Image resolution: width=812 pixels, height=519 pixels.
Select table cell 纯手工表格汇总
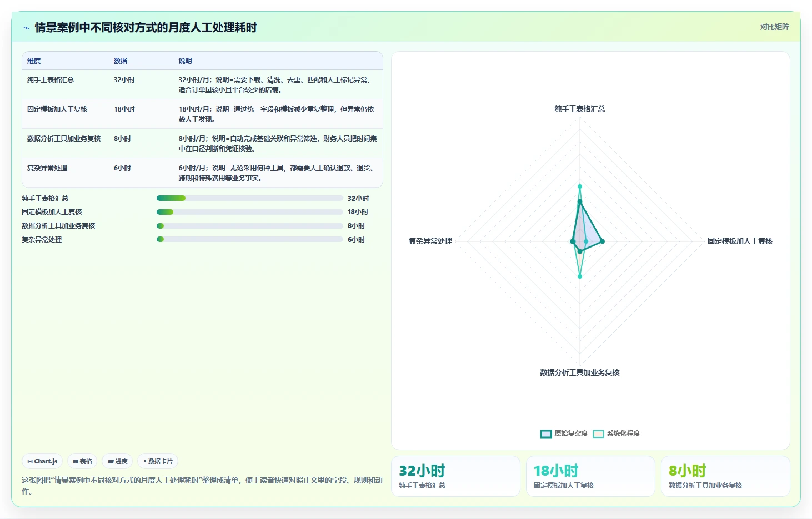pyautogui.click(x=51, y=80)
